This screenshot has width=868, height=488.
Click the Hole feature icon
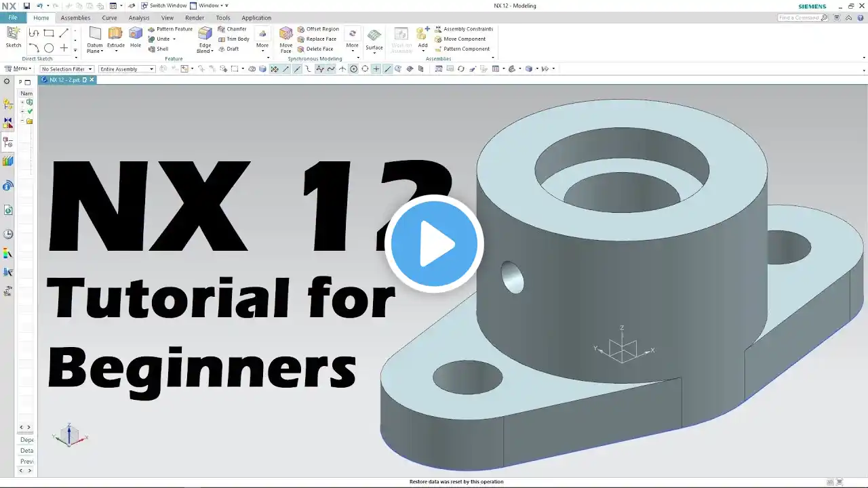point(136,37)
